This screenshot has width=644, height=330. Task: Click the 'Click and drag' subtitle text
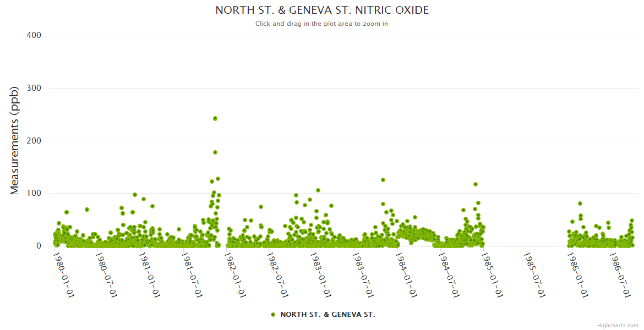click(x=322, y=24)
